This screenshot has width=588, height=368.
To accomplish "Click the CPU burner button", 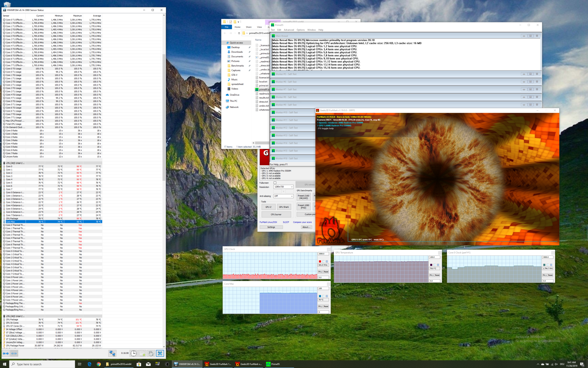I will point(276,214).
